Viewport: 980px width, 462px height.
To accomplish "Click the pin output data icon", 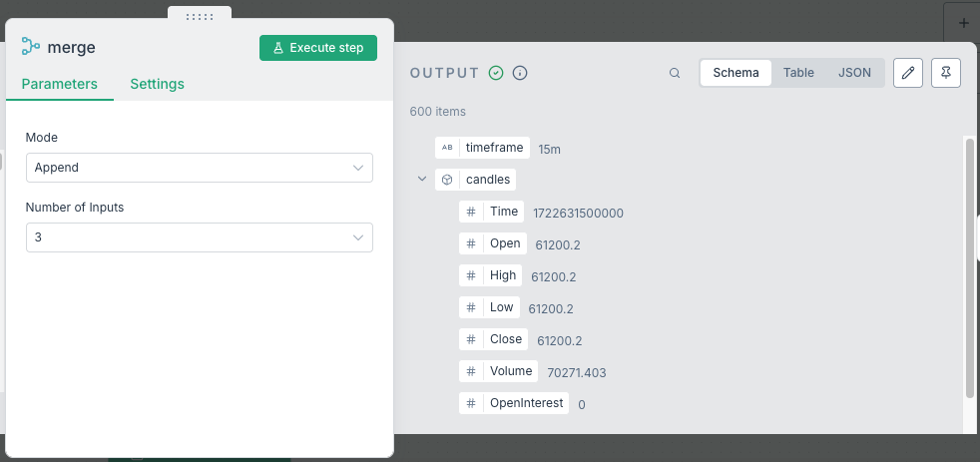I will click(x=945, y=73).
